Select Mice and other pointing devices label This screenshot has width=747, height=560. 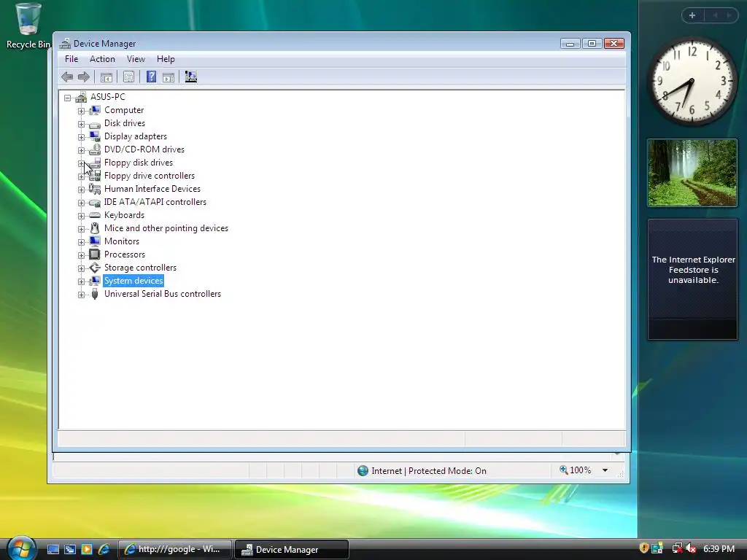[x=166, y=228]
